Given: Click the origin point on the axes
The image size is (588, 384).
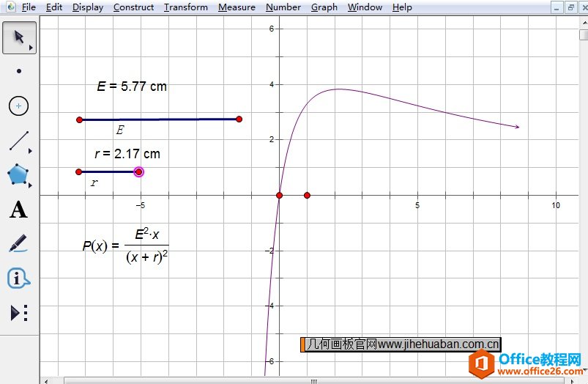Looking at the screenshot, I should tap(279, 195).
